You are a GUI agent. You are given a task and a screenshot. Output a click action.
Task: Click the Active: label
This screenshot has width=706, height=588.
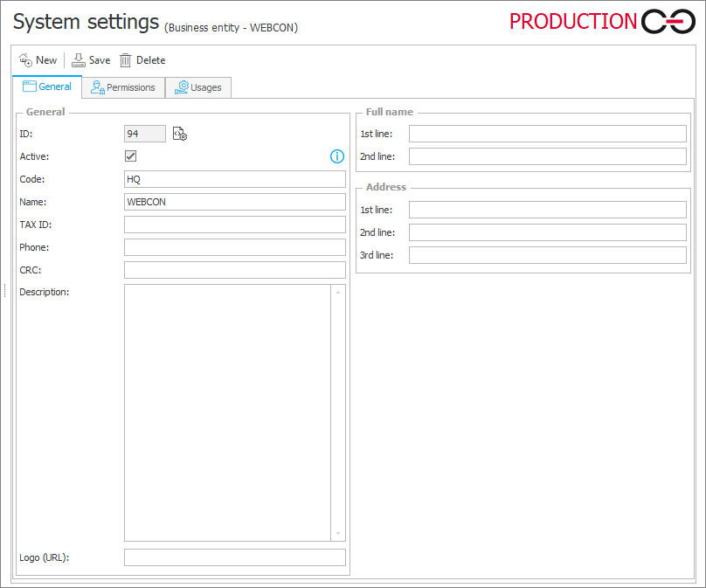coord(34,156)
